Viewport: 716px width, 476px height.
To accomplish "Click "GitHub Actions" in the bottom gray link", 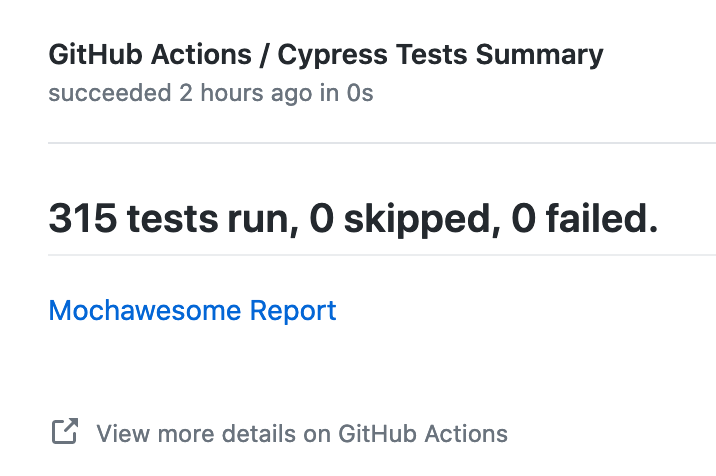I will click(423, 434).
